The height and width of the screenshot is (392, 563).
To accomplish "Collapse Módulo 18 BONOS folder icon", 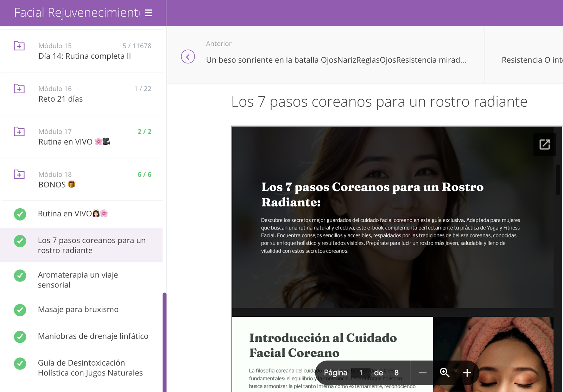I will coord(19,175).
